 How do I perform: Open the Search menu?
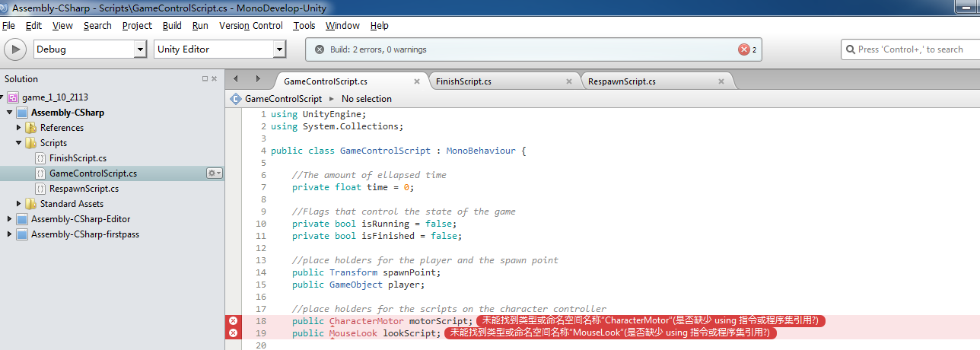coord(97,25)
